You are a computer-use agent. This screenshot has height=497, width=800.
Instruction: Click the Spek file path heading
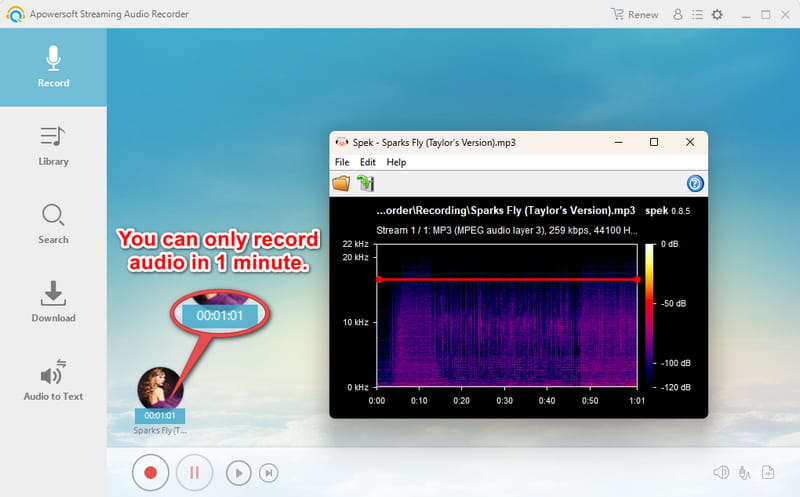[x=506, y=210]
